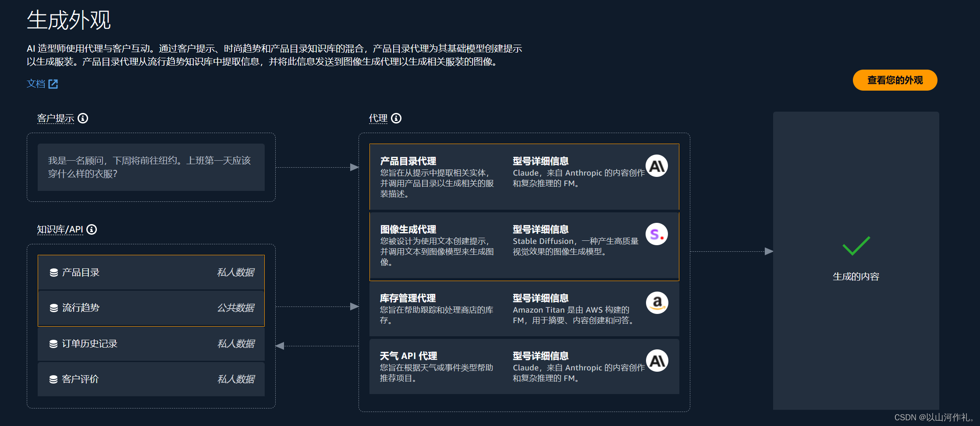
Task: Click Anthropic logo in 产品目录代理 card
Action: pos(657,166)
